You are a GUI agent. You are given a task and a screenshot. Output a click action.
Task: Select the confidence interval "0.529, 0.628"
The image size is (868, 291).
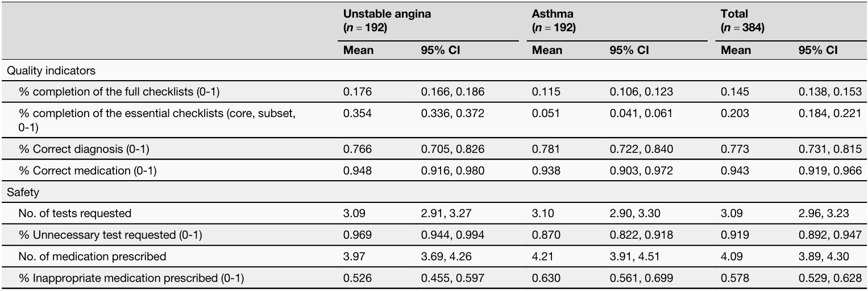pos(830,278)
